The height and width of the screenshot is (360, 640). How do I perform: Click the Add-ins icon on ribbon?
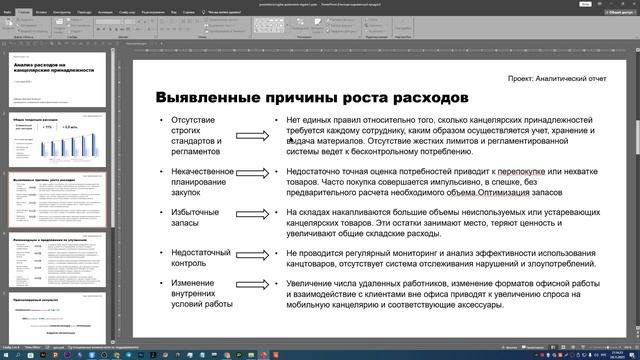pyautogui.click(x=403, y=24)
